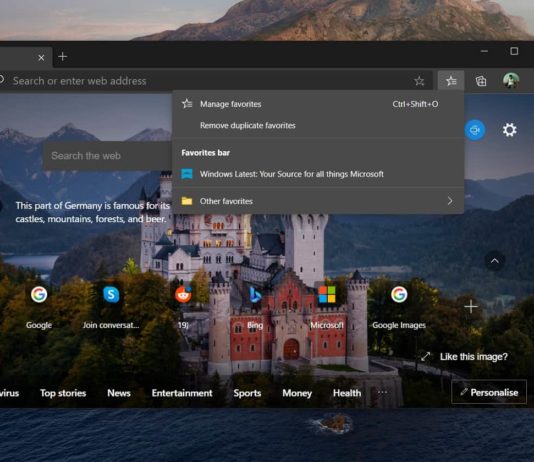Open page settings gear icon
Image resolution: width=534 pixels, height=462 pixels.
point(509,130)
